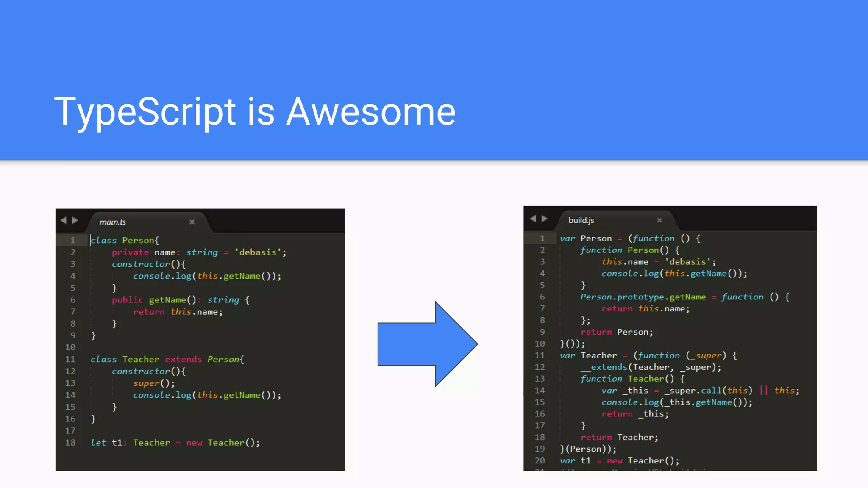The height and width of the screenshot is (488, 868).
Task: Click line number 1 in main.ts gutter
Action: tap(73, 240)
